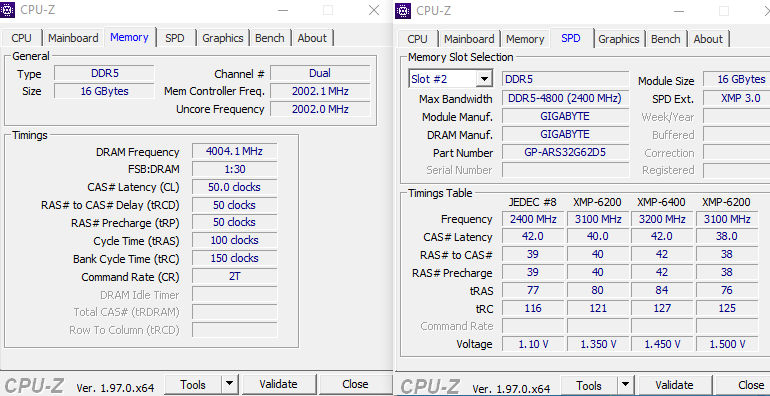Click the CPU-Z icon in right window title bar

coord(403,10)
